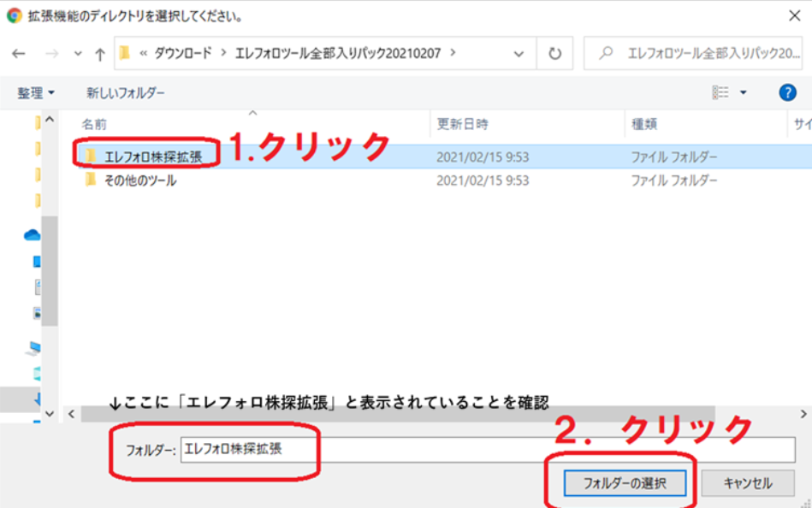Click the search box field

[x=693, y=53]
